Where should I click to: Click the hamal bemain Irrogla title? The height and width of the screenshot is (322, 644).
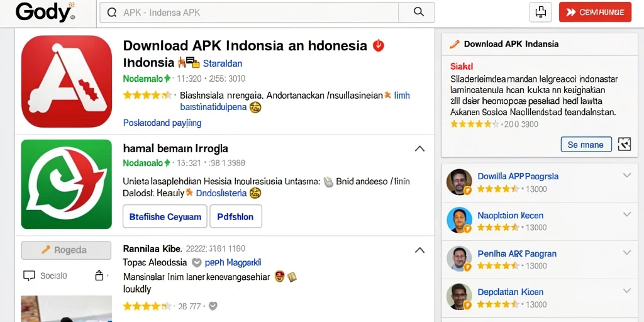click(175, 148)
